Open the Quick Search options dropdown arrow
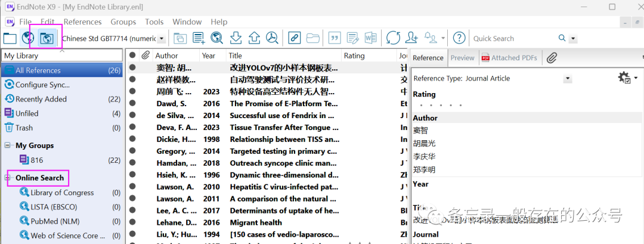The image size is (644, 244). tap(573, 39)
